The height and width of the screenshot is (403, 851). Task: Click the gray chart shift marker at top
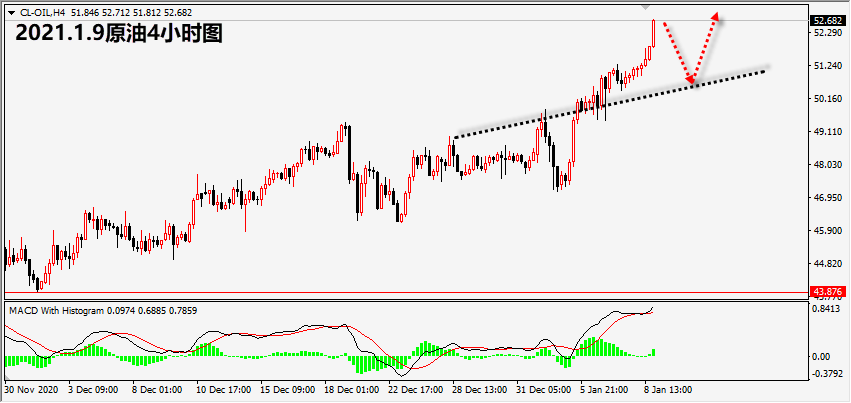pos(645,7)
